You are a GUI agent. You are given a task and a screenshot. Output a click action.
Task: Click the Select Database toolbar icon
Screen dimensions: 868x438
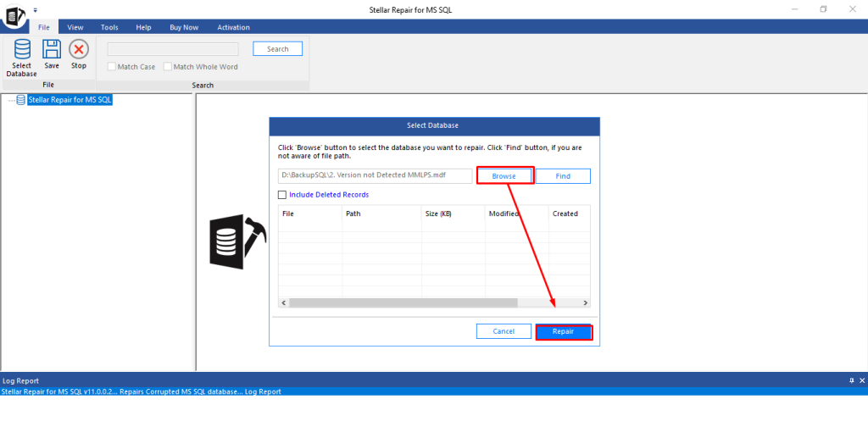tap(21, 50)
